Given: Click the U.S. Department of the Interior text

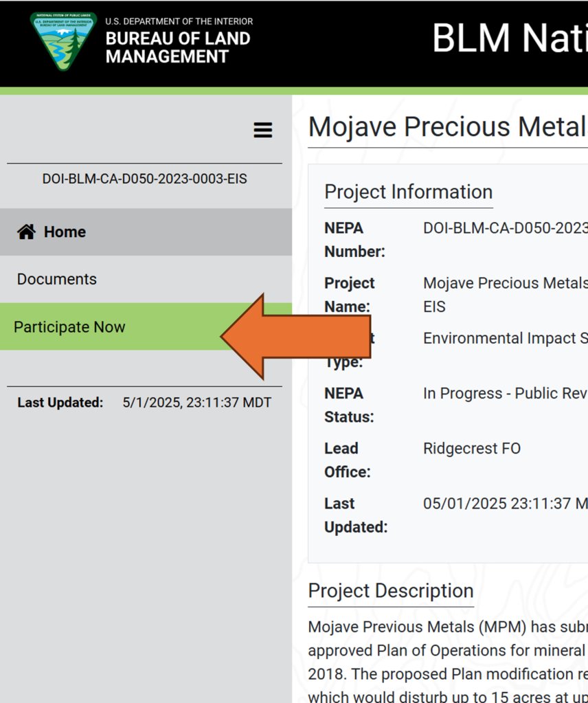Looking at the screenshot, I should click(179, 21).
